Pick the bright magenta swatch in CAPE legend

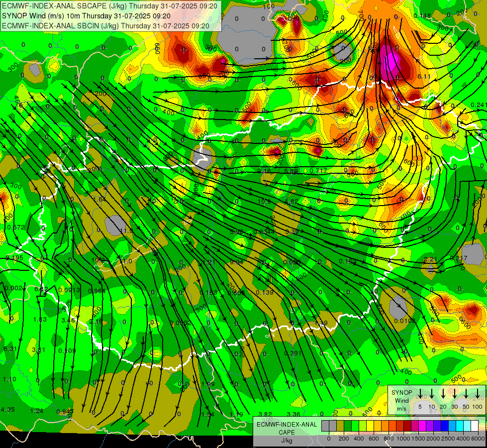422,426
